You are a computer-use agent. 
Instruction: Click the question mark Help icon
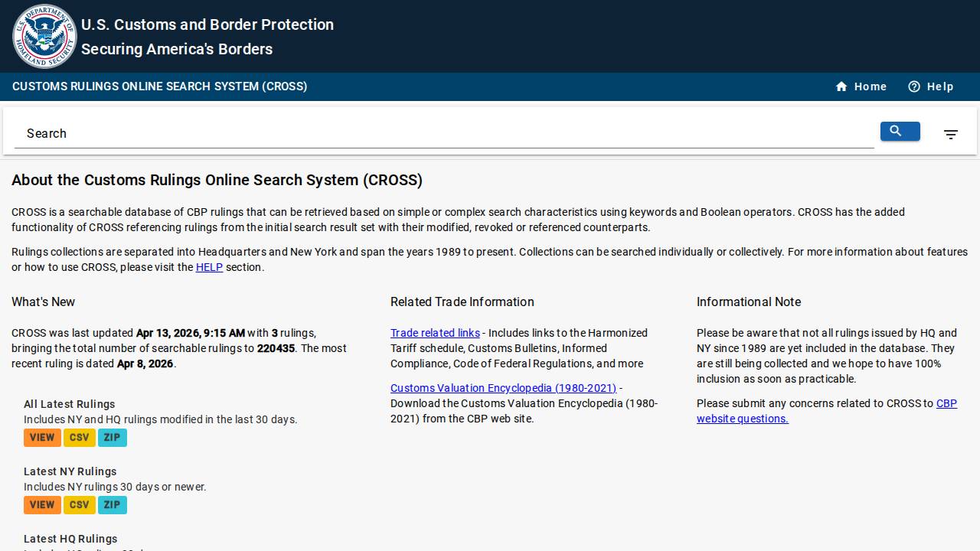914,86
